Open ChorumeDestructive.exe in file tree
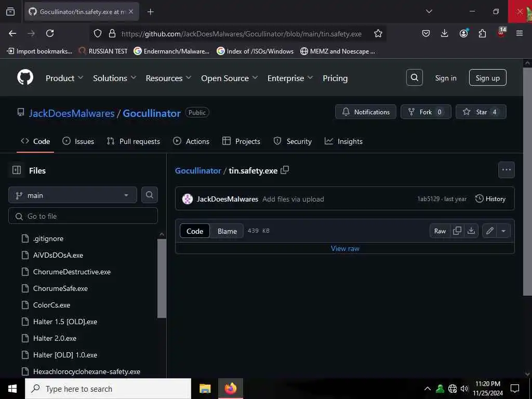 tap(72, 272)
